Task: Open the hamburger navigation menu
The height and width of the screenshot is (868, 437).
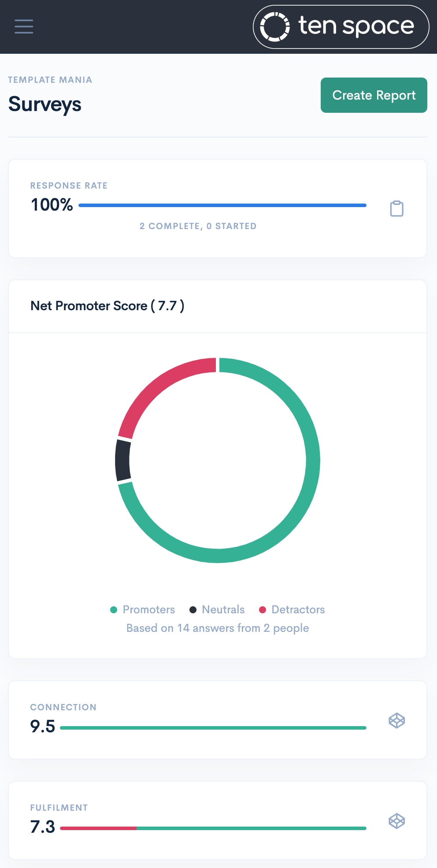Action: 24,26
